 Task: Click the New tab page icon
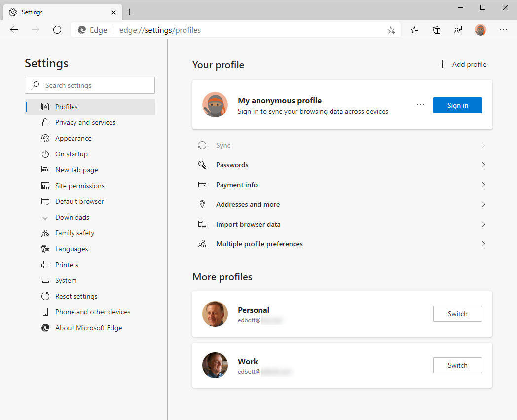[x=45, y=170]
